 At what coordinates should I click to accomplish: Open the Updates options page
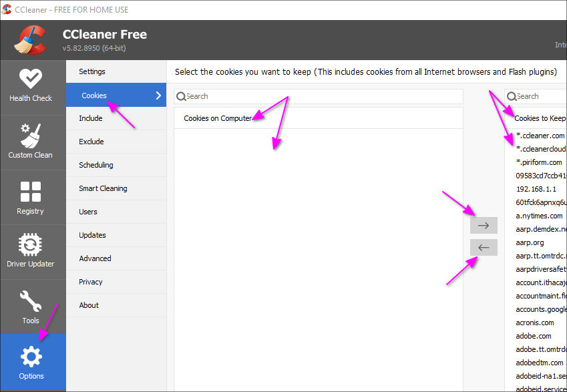click(x=116, y=235)
